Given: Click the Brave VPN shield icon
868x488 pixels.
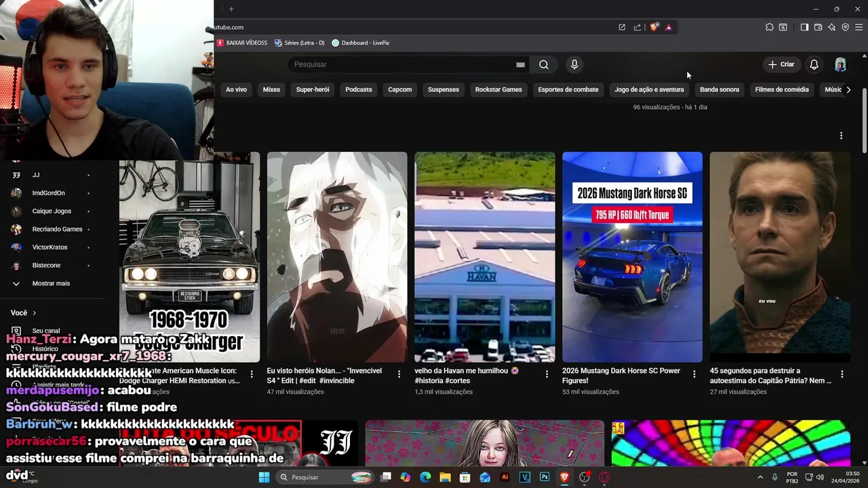Looking at the screenshot, I should tap(845, 27).
